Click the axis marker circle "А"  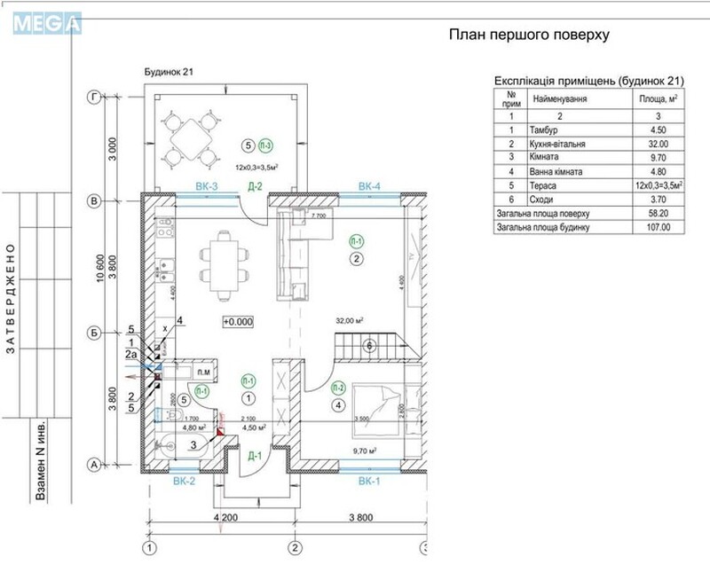[x=94, y=465]
